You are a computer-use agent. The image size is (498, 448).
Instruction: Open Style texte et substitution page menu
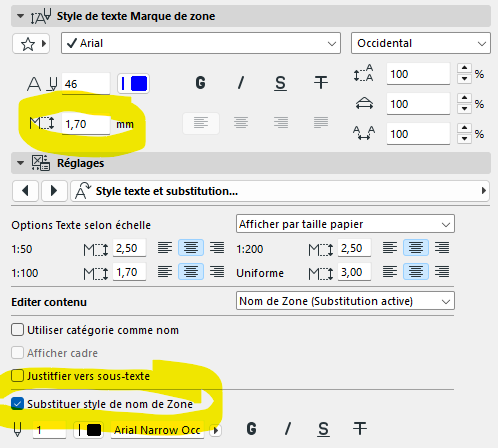coord(280,191)
